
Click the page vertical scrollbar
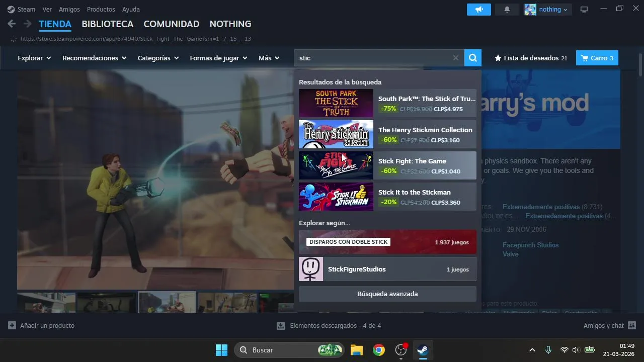coord(640,65)
